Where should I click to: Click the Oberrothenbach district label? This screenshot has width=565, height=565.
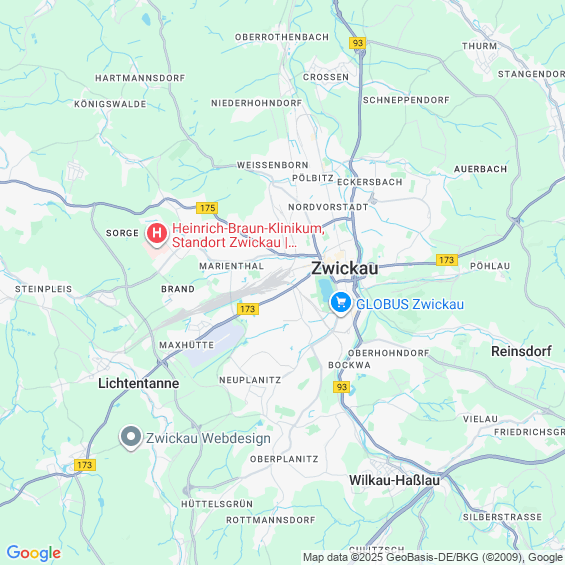click(282, 37)
